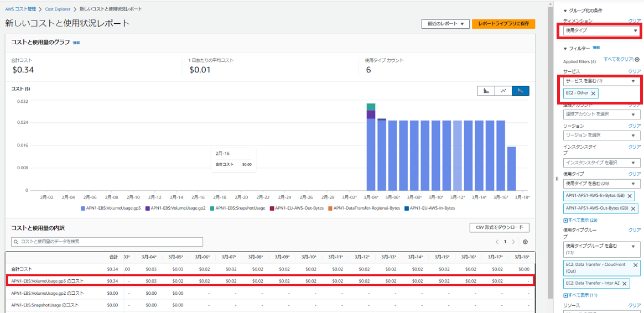Open the 使用タイプ を含む (29) dropdown

tap(602, 183)
